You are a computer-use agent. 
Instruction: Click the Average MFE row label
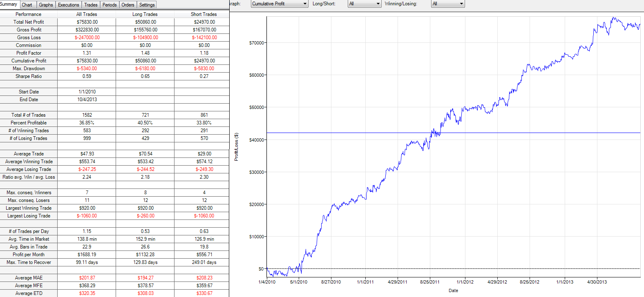(x=29, y=286)
